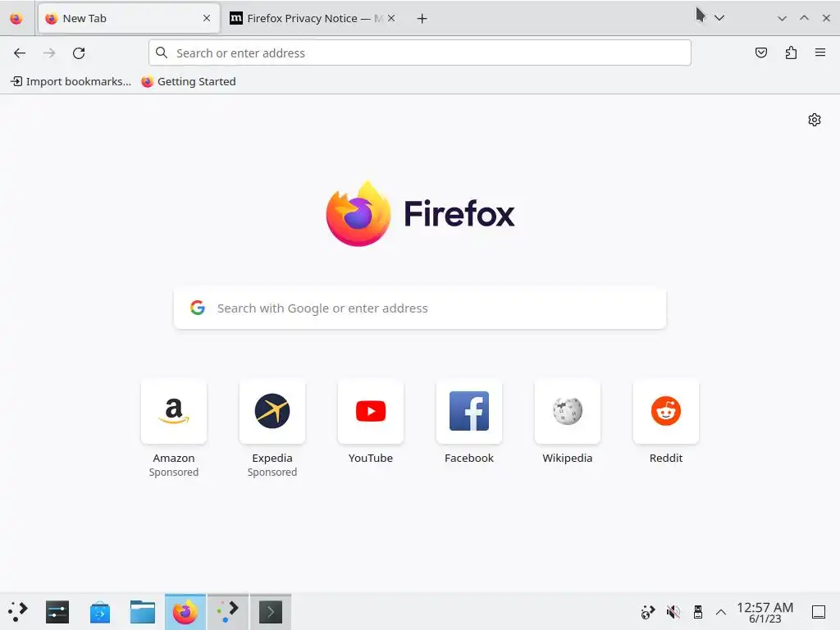
Task: Open the Dolphin file manager icon
Action: pyautogui.click(x=143, y=612)
